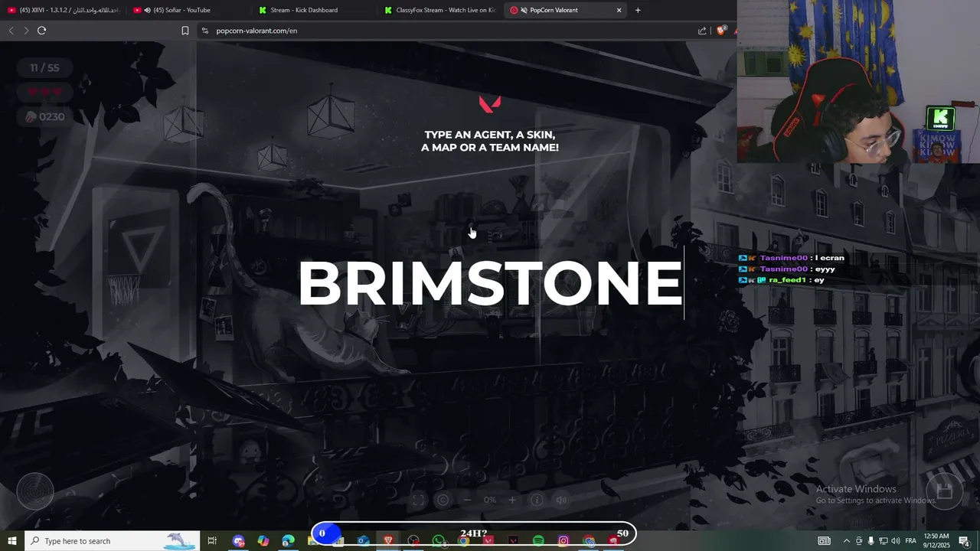Click the 0% percentage readout
The height and width of the screenshot is (551, 980).
pyautogui.click(x=490, y=500)
